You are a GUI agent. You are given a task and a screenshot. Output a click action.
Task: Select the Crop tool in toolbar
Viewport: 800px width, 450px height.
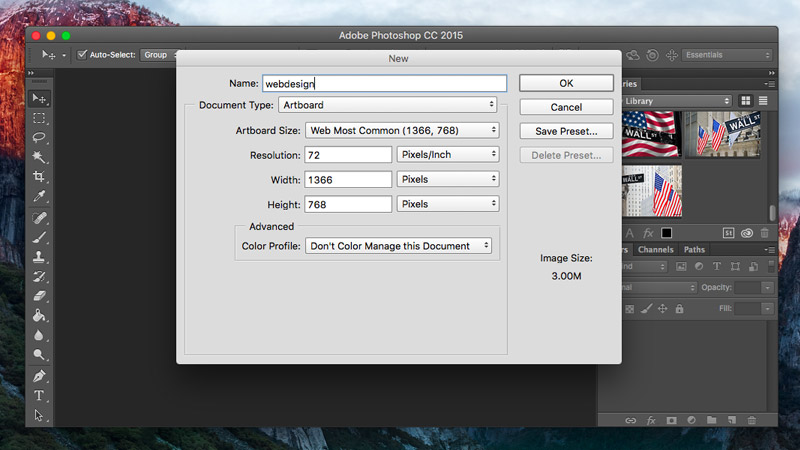pyautogui.click(x=39, y=177)
